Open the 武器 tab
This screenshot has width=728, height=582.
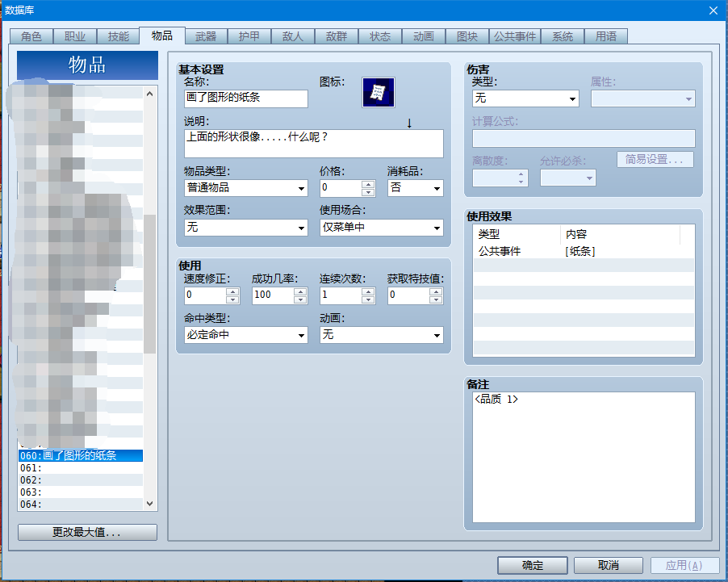coord(206,36)
